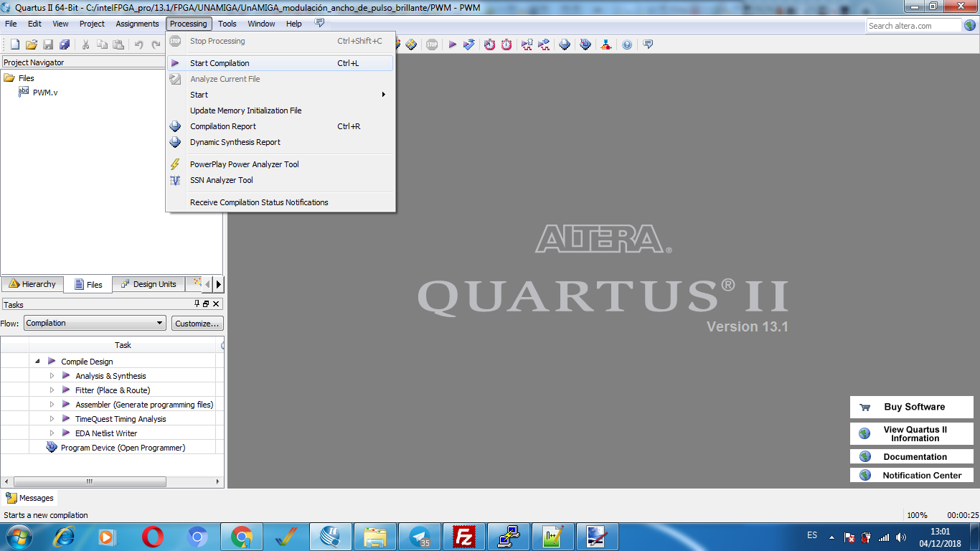
Task: Click Program Device chip icon in Tasks
Action: tap(52, 447)
